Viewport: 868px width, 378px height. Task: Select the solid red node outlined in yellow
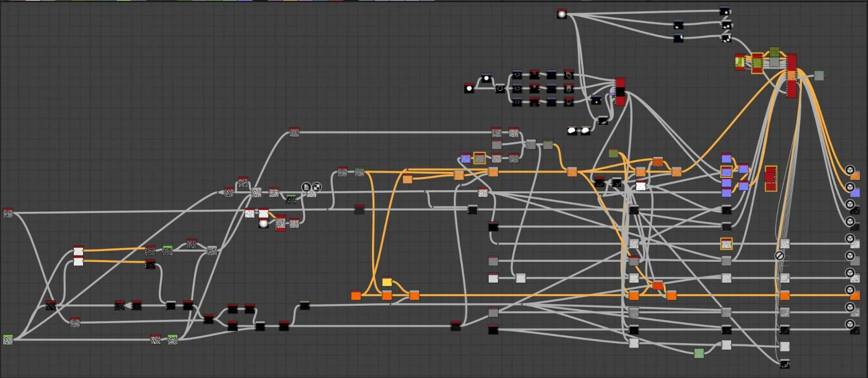point(771,178)
